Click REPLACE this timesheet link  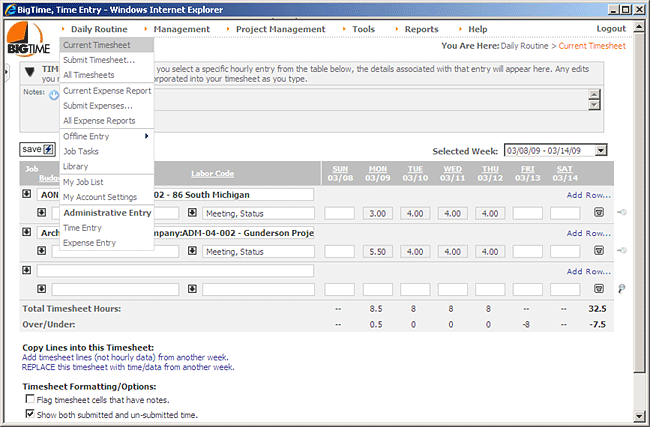128,367
